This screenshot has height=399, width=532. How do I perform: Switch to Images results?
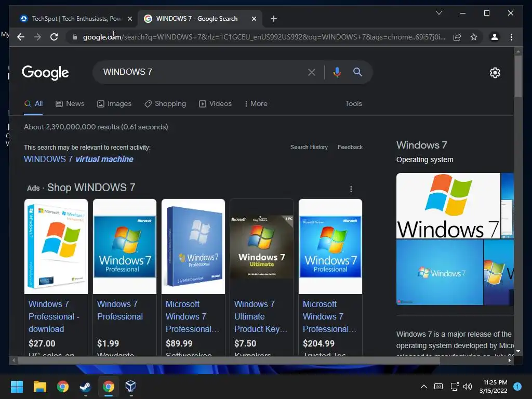pyautogui.click(x=114, y=103)
